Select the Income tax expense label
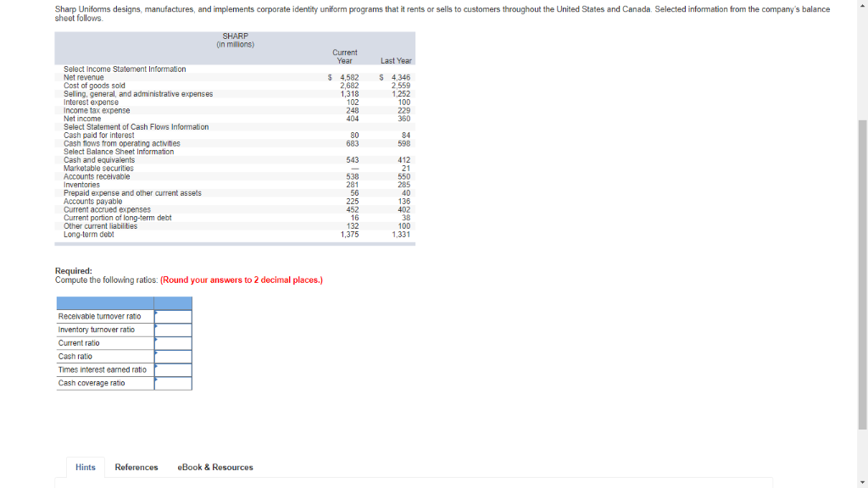The height and width of the screenshot is (488, 868). pyautogui.click(x=97, y=111)
